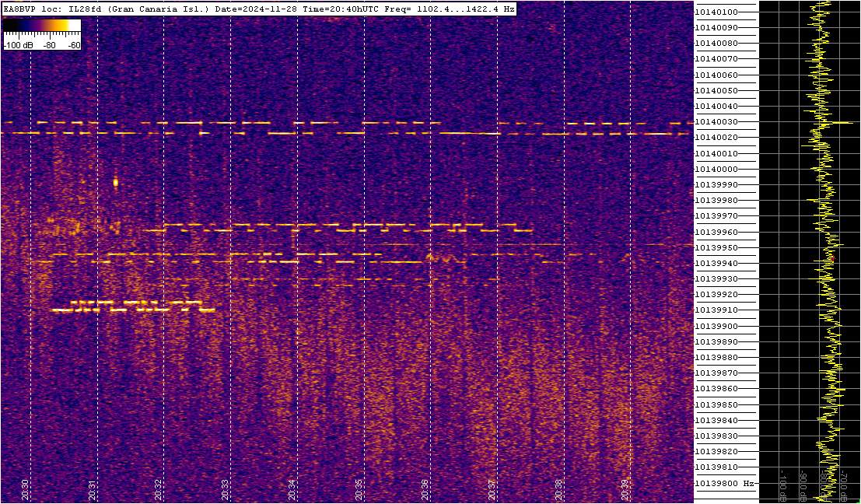The image size is (861, 504).
Task: Choose the 10139870 frequency tick label
Action: (716, 373)
